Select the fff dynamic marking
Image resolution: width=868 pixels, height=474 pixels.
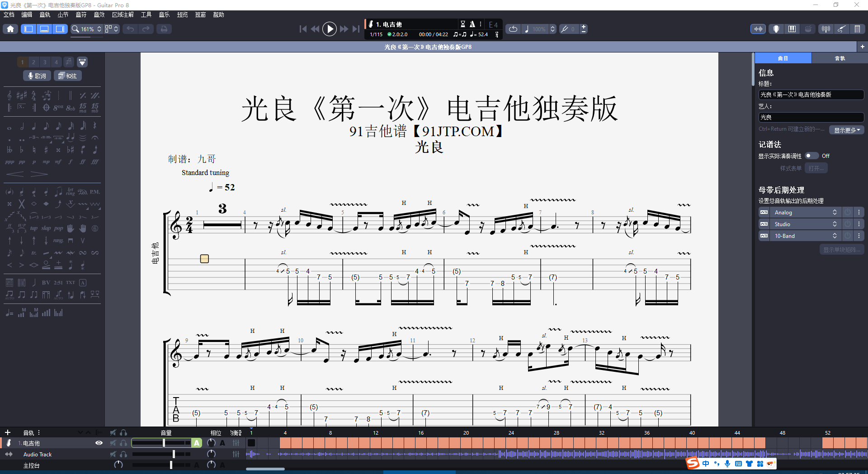click(95, 161)
